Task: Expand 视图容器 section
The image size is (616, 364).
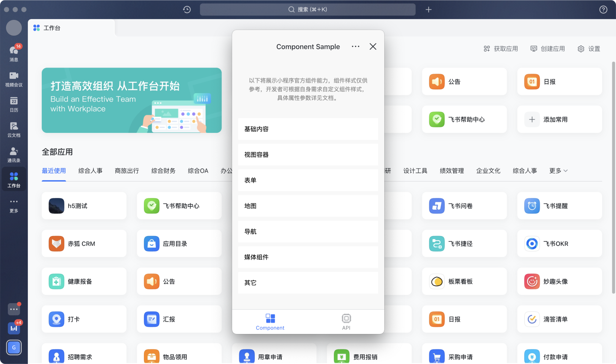Action: click(x=308, y=155)
